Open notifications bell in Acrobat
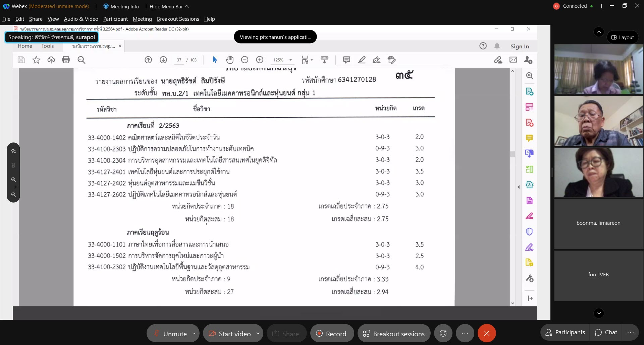644x345 pixels. pyautogui.click(x=497, y=46)
